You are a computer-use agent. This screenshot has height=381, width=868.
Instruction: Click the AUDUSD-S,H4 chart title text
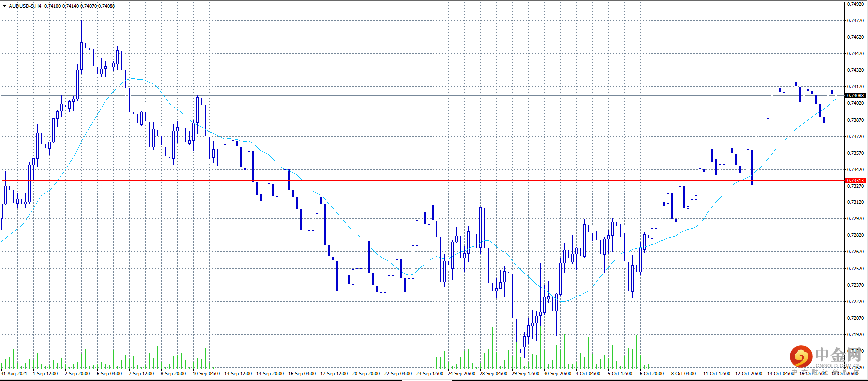click(25, 6)
